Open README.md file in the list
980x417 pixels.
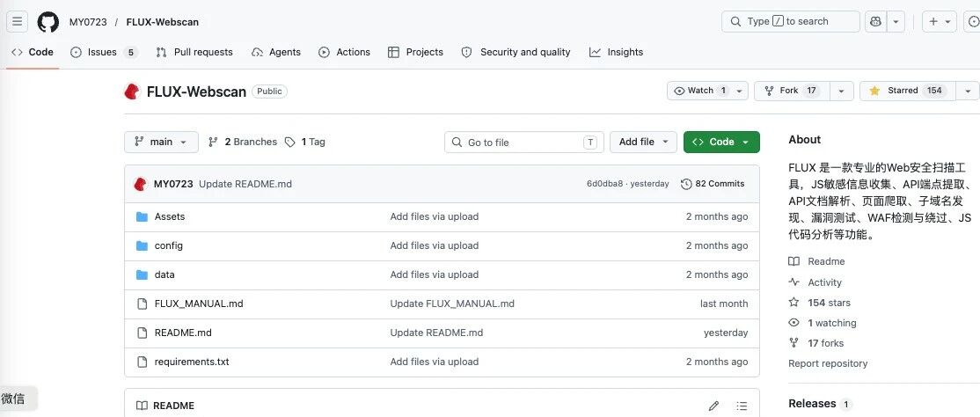[183, 333]
